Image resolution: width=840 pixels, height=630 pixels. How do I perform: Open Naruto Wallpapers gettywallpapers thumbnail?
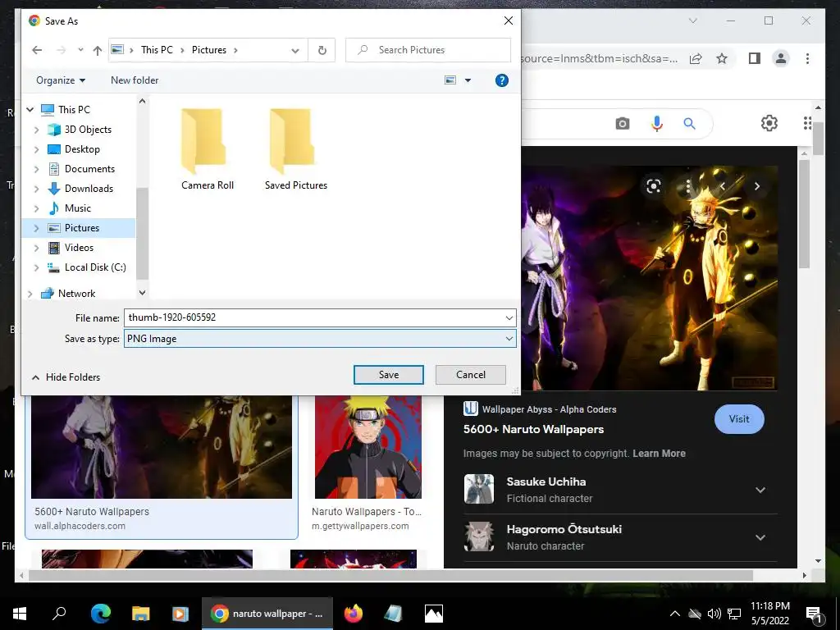[x=367, y=447]
